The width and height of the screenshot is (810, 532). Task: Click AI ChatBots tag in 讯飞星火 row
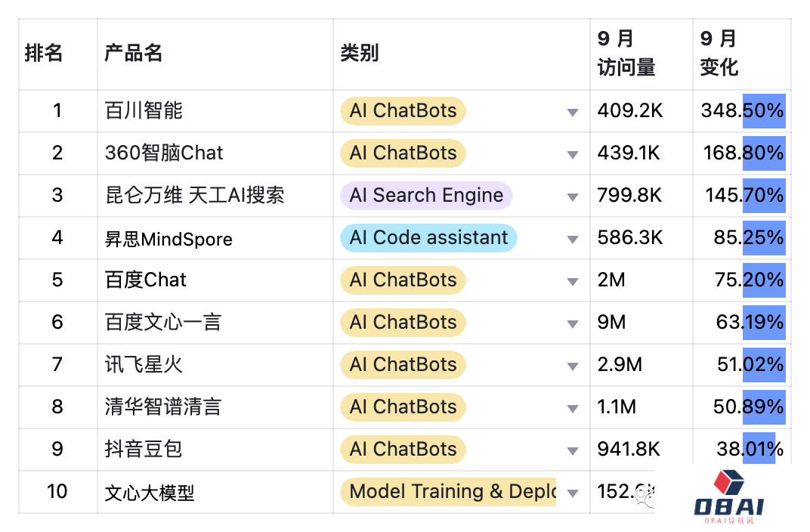[403, 365]
